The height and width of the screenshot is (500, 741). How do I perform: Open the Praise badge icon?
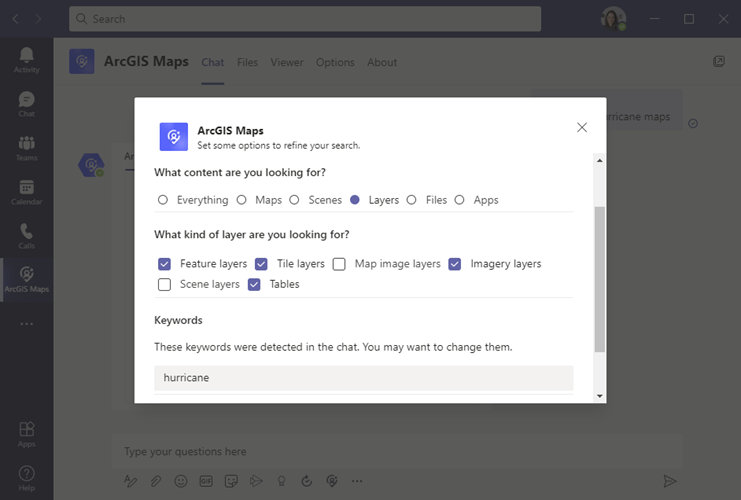click(281, 481)
